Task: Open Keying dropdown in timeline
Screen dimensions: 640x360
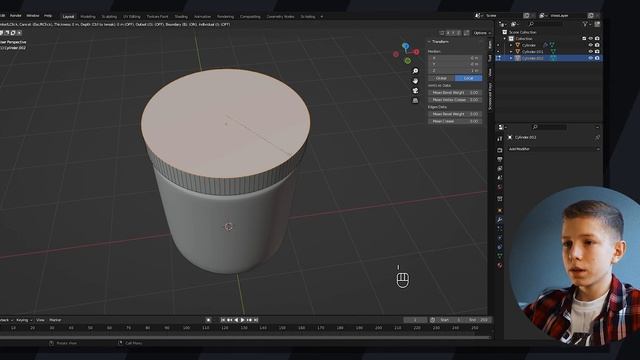Action: [24, 320]
